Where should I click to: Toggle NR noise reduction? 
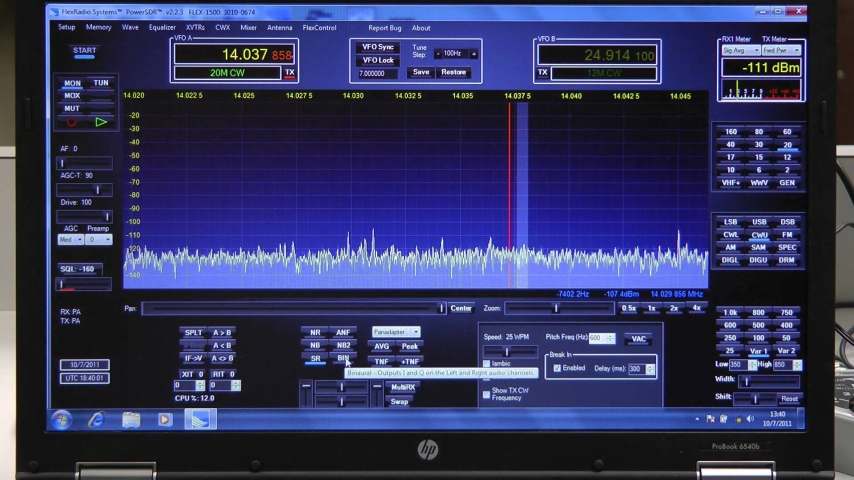[315, 332]
